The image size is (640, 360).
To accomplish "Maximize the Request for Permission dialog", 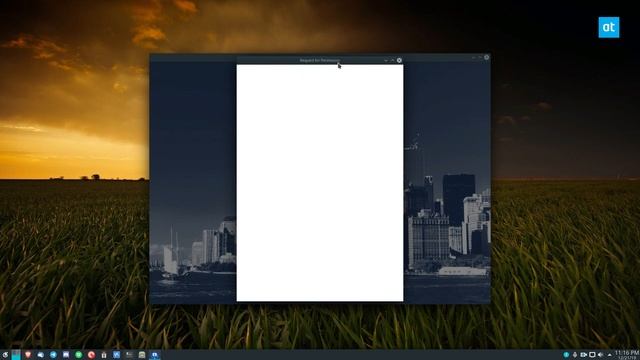I will pos(393,60).
